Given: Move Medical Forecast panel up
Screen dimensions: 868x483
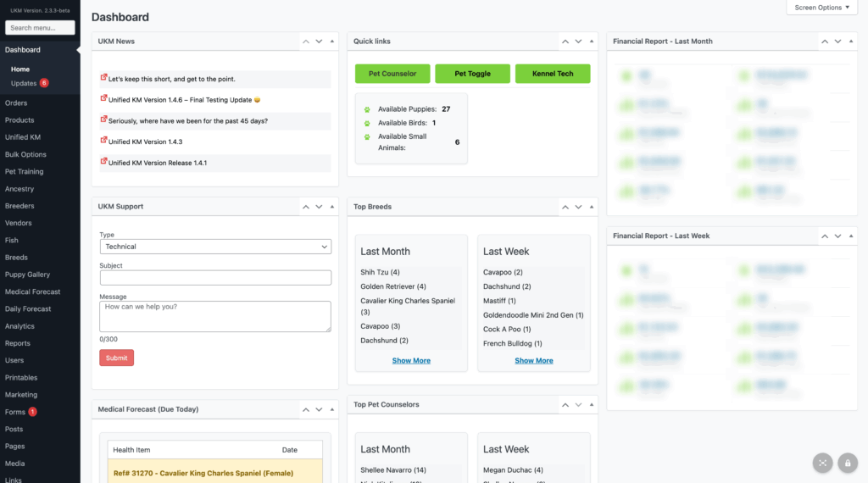Looking at the screenshot, I should click(305, 410).
